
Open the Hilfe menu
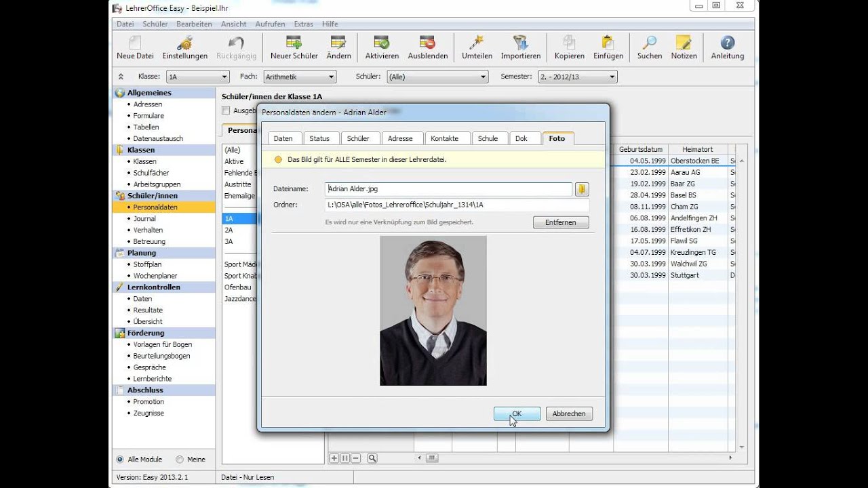[330, 24]
